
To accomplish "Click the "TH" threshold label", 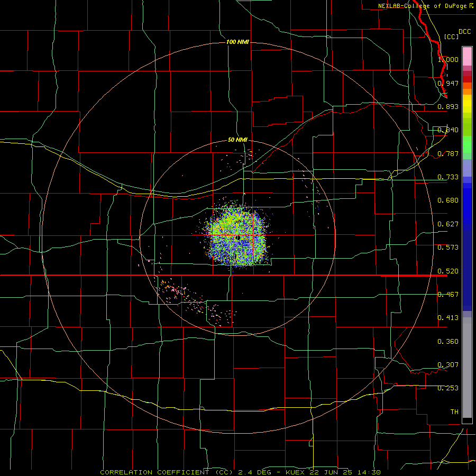I will coord(454,411).
